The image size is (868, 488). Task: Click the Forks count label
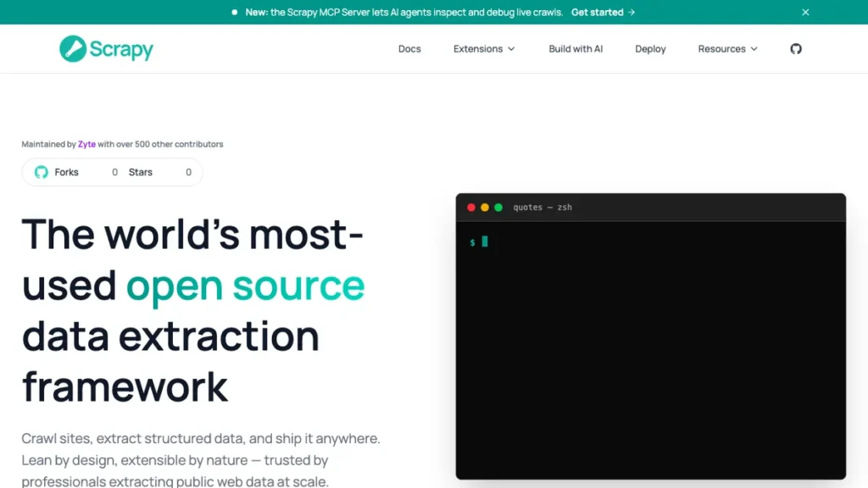66,172
